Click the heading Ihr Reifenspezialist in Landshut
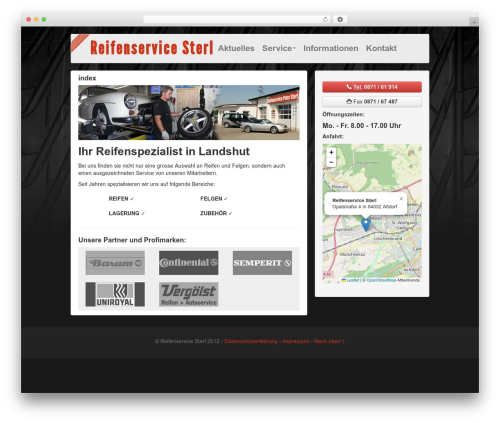 point(164,151)
